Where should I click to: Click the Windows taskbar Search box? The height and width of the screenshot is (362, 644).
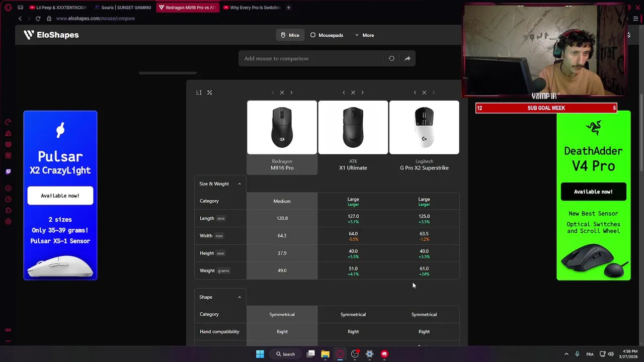click(x=285, y=354)
